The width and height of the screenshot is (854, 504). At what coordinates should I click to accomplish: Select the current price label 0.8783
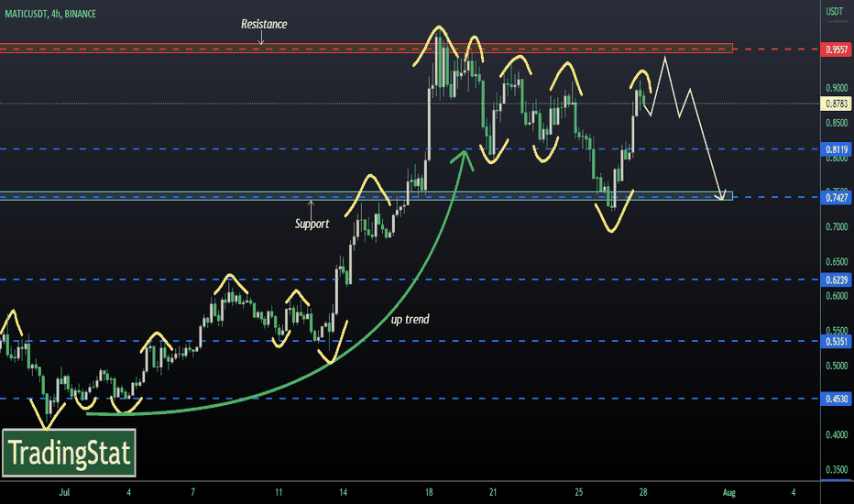point(836,104)
